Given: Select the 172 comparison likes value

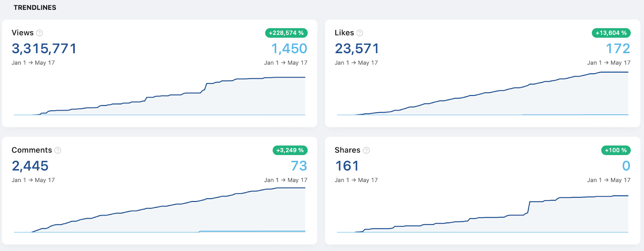Looking at the screenshot, I should pyautogui.click(x=618, y=49).
